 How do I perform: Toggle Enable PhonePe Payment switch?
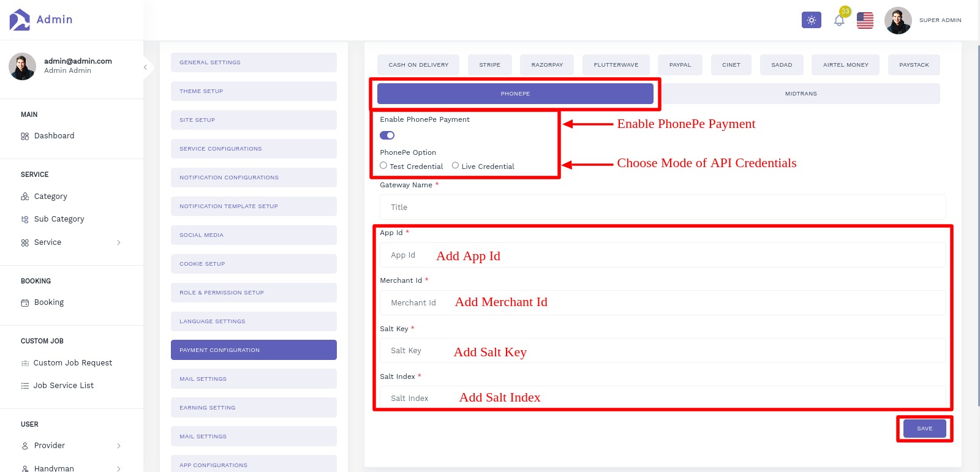tap(387, 135)
